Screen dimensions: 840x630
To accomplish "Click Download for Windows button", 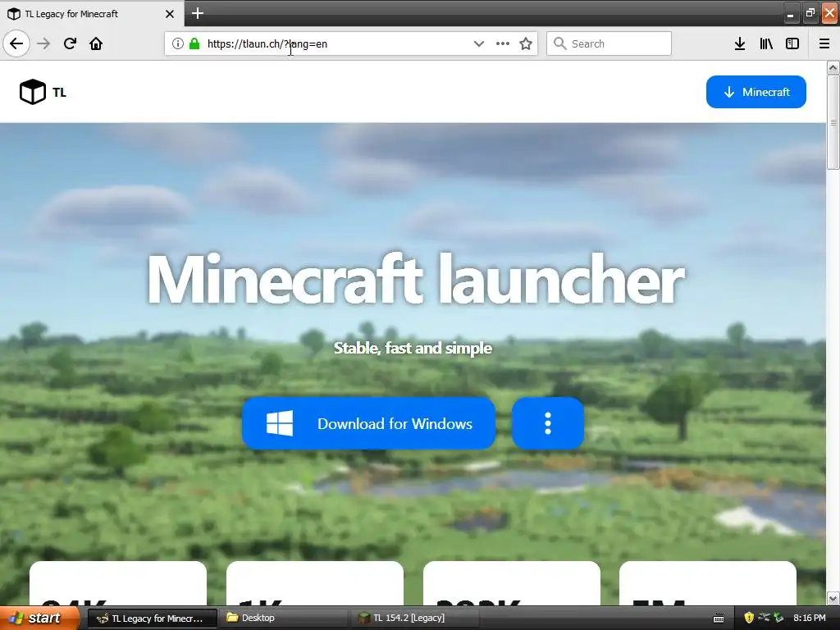I will (x=368, y=423).
